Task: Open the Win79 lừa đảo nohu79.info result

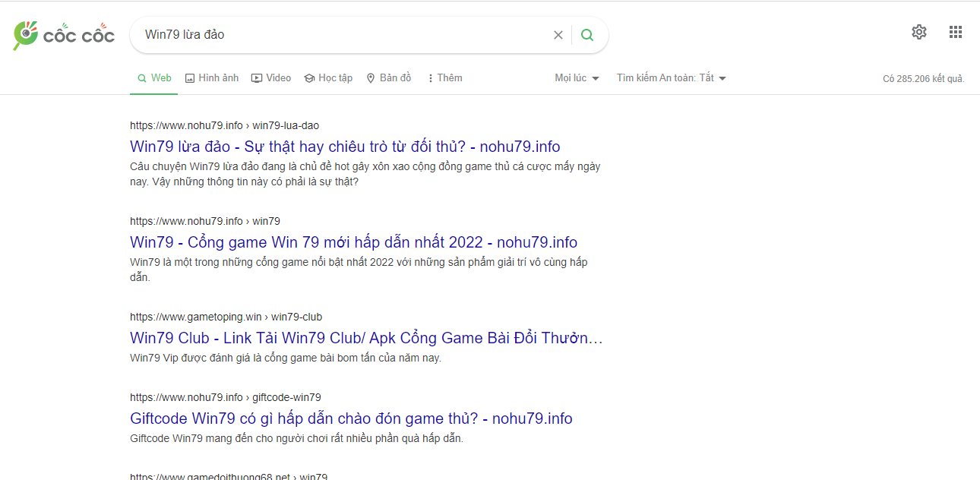Action: click(344, 146)
